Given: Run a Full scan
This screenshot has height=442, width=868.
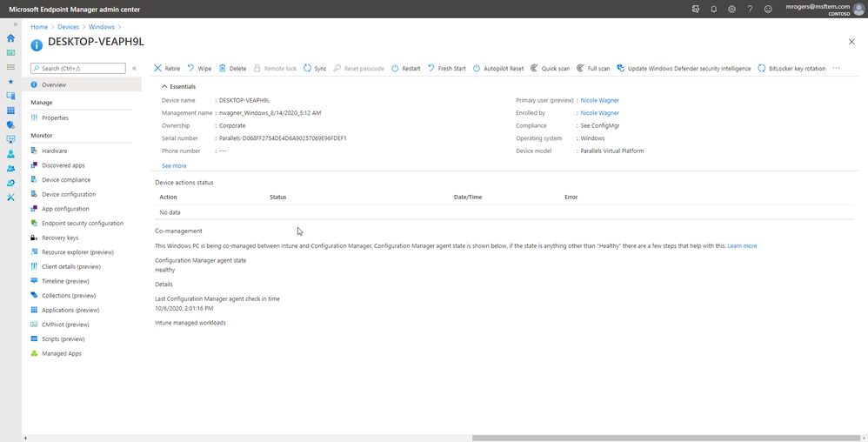Looking at the screenshot, I should coord(593,68).
